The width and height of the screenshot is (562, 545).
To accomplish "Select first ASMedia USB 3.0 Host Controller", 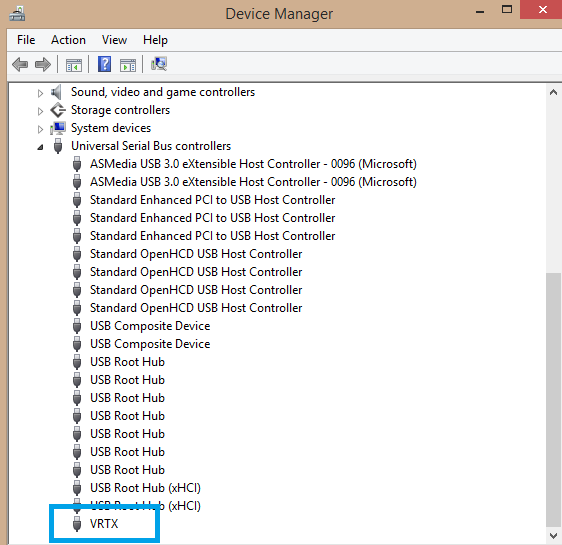I will pyautogui.click(x=253, y=164).
